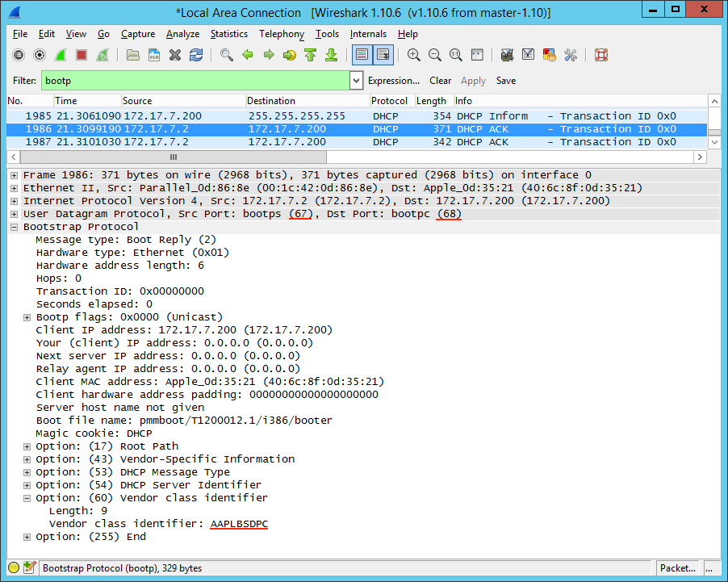Open the Analyze menu
Image resolution: width=728 pixels, height=582 pixels.
tap(182, 34)
